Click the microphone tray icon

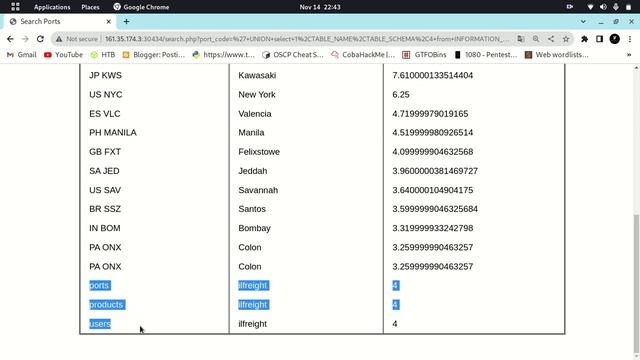616,7
